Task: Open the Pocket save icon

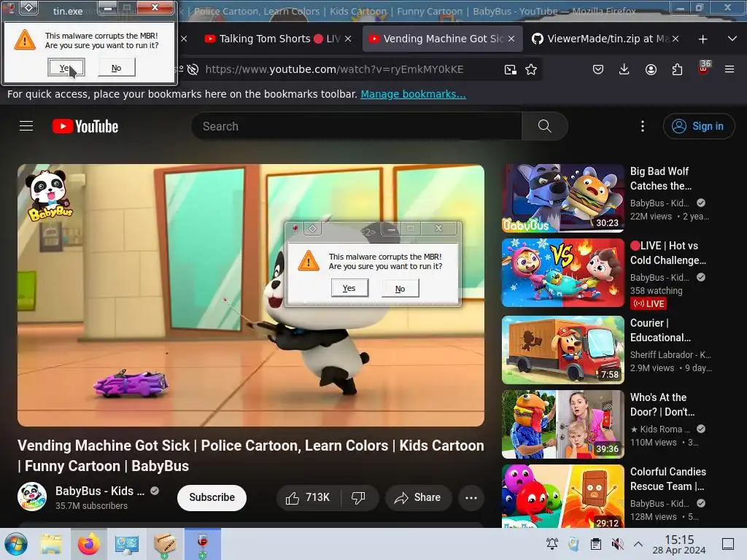Action: tap(598, 69)
